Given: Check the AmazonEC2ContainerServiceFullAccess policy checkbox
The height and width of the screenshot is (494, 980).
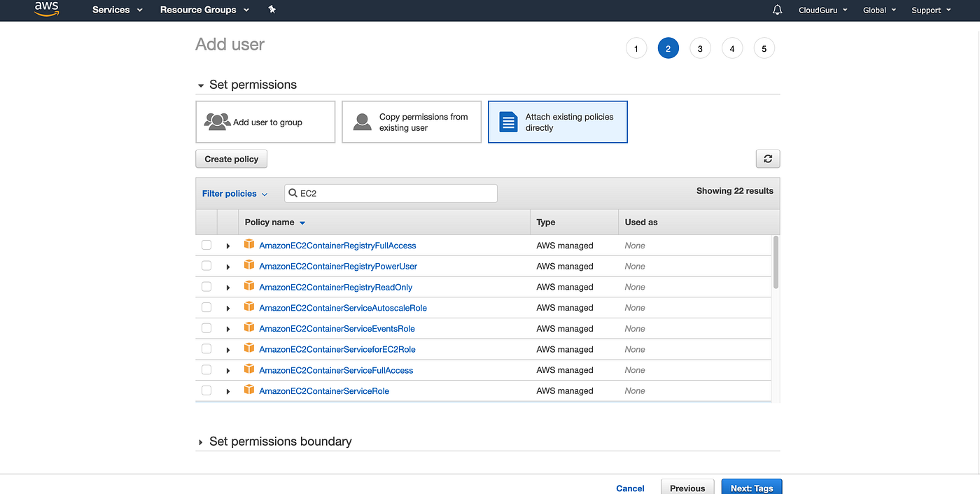Looking at the screenshot, I should pyautogui.click(x=206, y=369).
